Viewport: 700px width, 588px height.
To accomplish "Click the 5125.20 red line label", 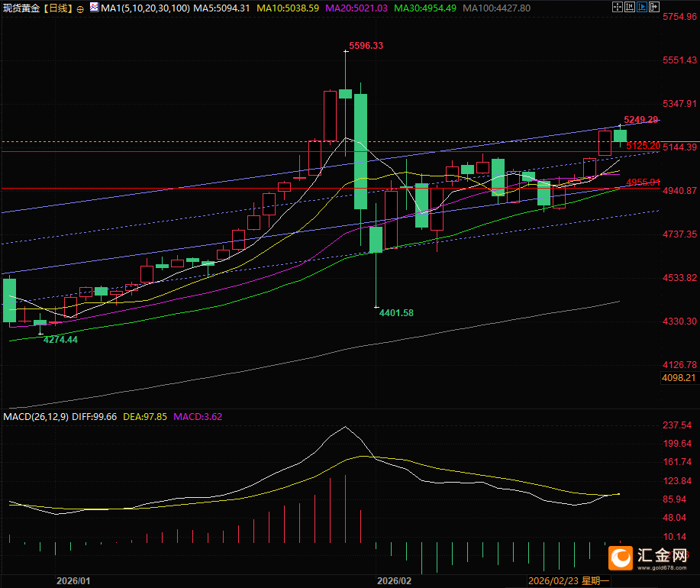I will pyautogui.click(x=643, y=146).
